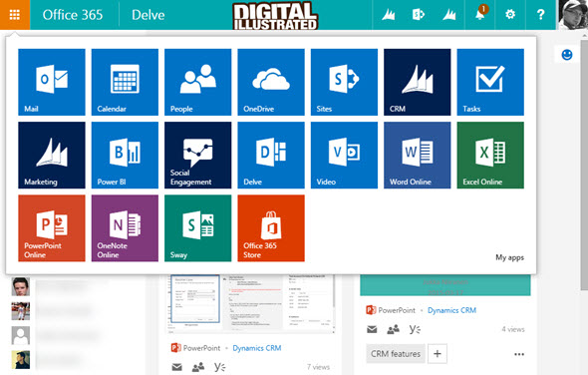Click the smiley feedback icon
The width and height of the screenshot is (588, 375).
tap(567, 55)
